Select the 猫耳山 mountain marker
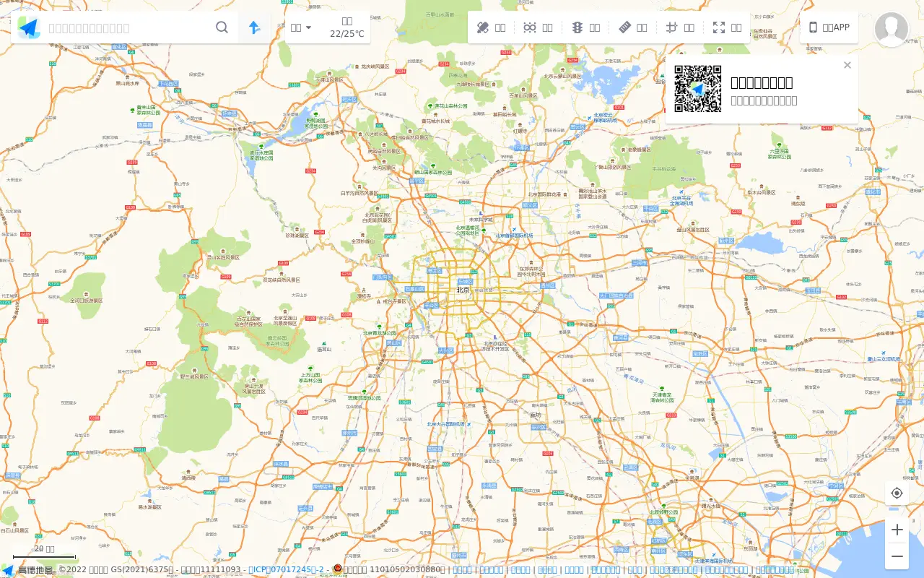The image size is (924, 578). [323, 347]
